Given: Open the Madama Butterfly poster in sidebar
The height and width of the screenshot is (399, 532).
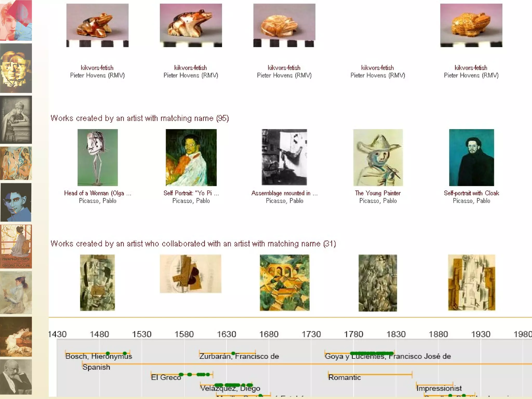Looking at the screenshot, I should [x=16, y=246].
